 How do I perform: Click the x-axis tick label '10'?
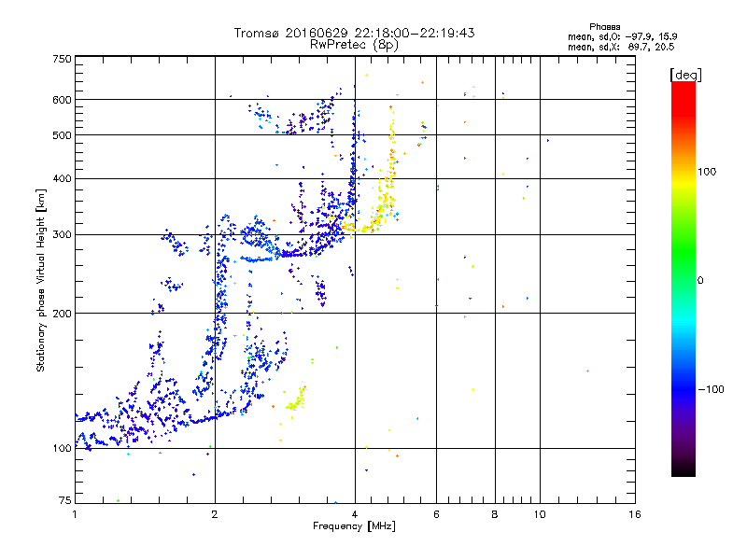540,514
